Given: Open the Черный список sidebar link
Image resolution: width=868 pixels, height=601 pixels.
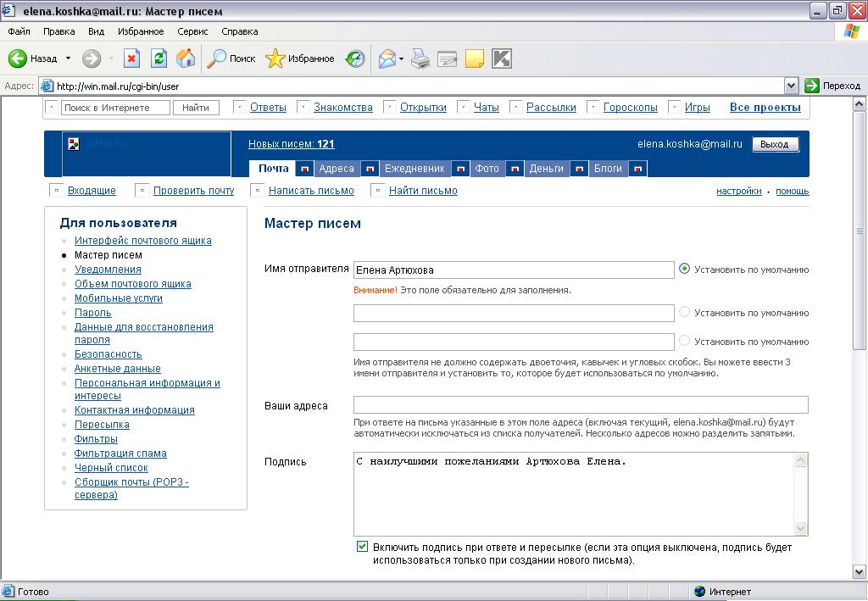Looking at the screenshot, I should [x=111, y=468].
